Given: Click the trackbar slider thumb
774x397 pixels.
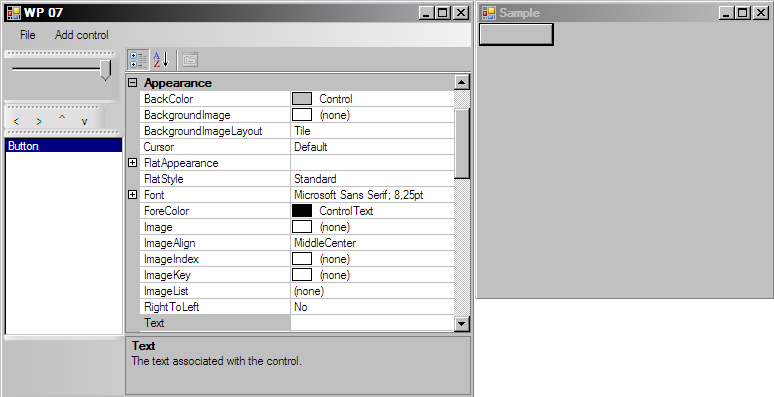Looking at the screenshot, I should (105, 70).
